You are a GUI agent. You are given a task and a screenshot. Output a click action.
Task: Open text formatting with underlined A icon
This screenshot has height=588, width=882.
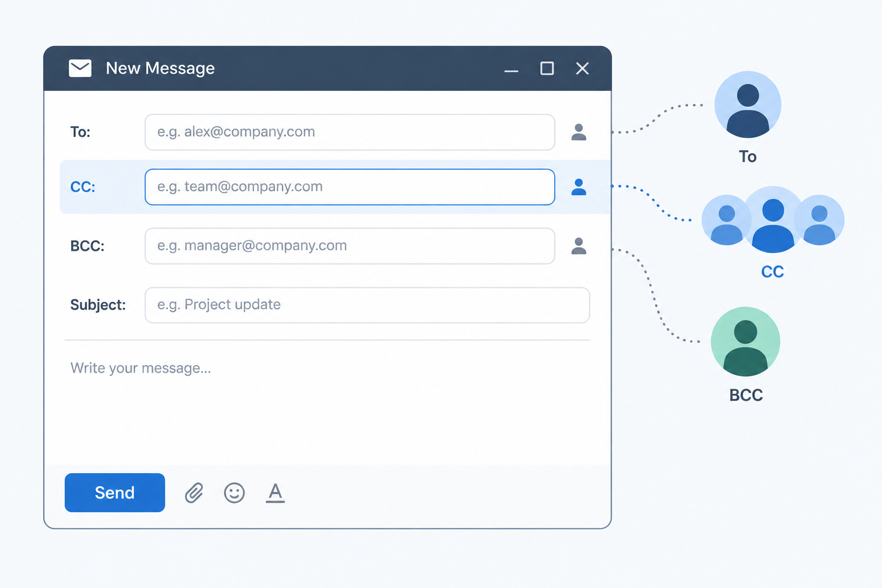[x=275, y=493]
